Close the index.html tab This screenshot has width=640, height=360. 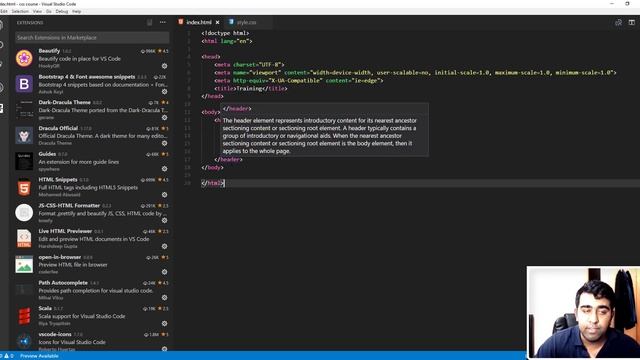pos(218,22)
